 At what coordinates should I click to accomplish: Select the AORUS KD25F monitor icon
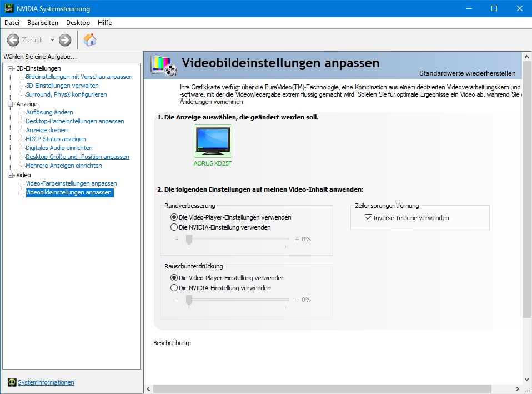[x=213, y=141]
